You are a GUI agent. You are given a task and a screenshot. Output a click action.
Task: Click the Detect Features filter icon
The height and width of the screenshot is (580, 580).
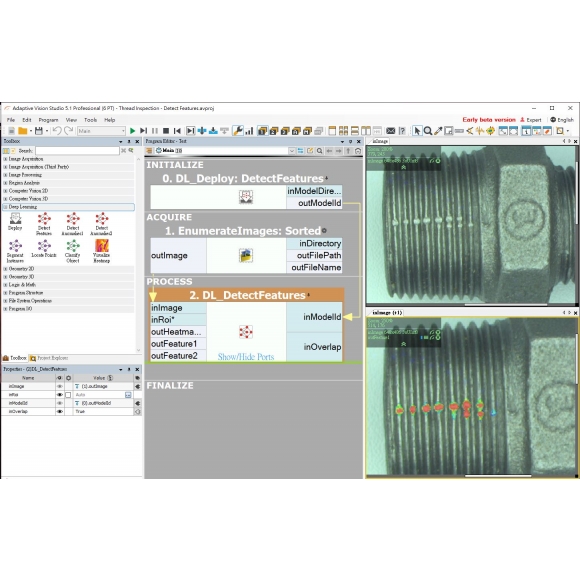click(44, 224)
